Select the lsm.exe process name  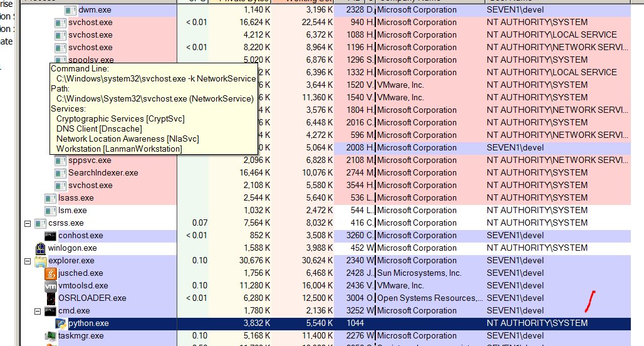coord(73,211)
